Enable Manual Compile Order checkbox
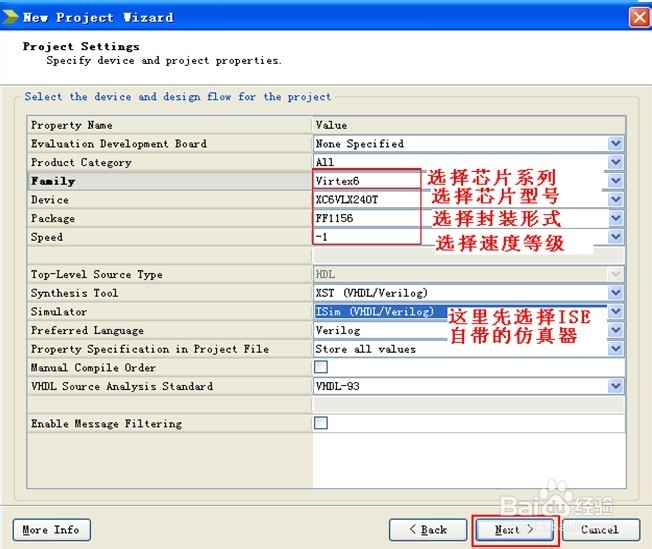The width and height of the screenshot is (652, 549). tap(321, 367)
